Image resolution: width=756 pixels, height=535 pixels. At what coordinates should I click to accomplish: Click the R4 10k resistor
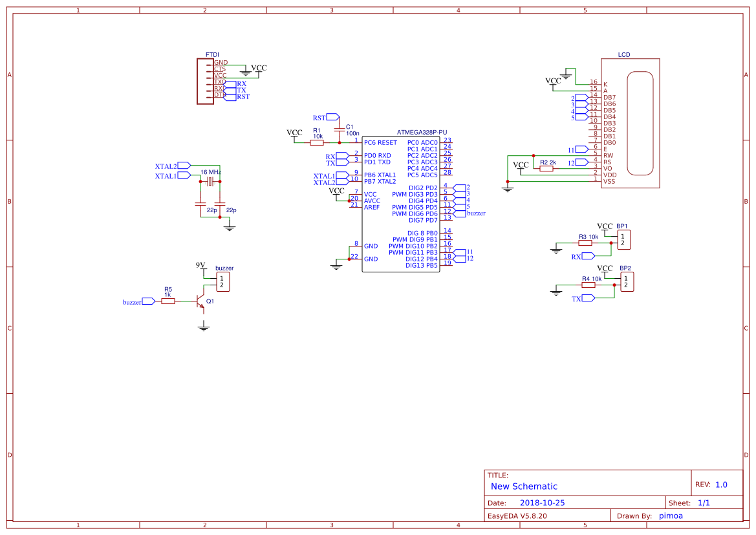pos(588,285)
